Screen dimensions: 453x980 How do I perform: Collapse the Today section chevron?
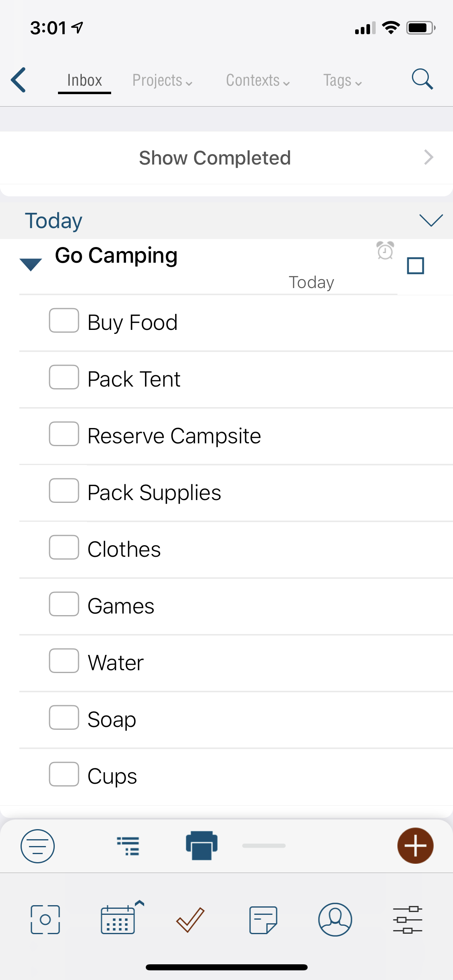[431, 220]
